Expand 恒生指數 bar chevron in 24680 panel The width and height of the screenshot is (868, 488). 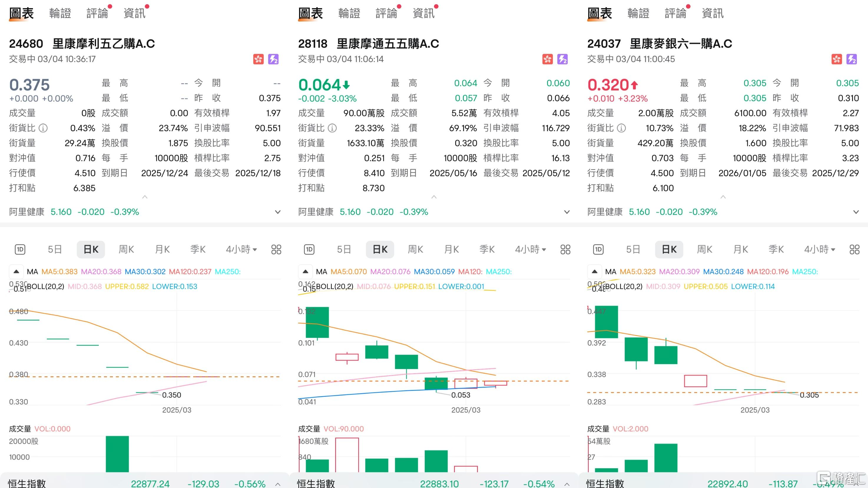point(278,484)
